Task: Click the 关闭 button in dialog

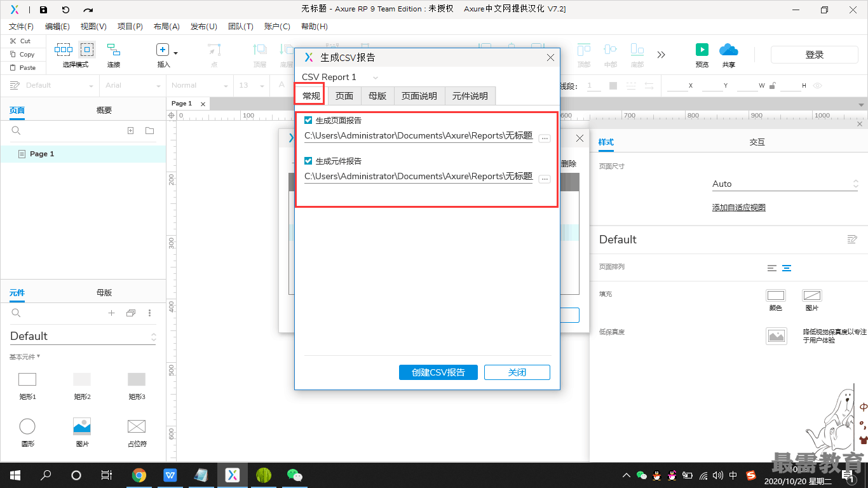Action: pos(517,372)
